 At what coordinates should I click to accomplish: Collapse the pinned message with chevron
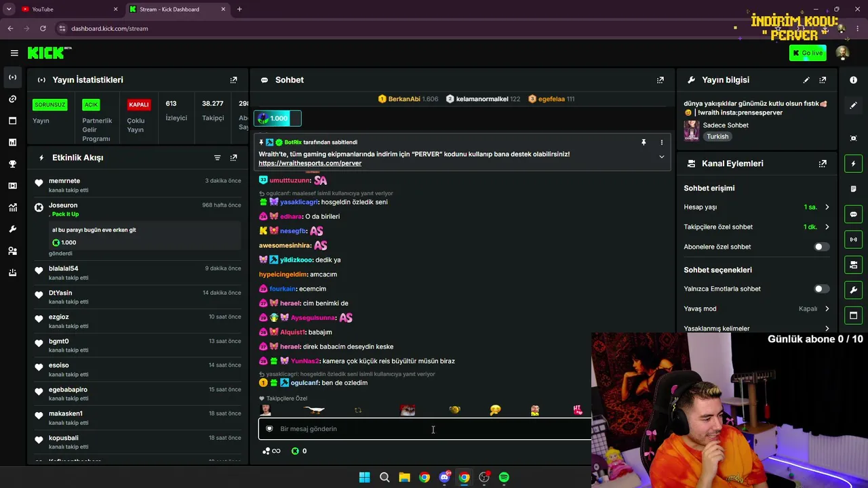pos(662,157)
